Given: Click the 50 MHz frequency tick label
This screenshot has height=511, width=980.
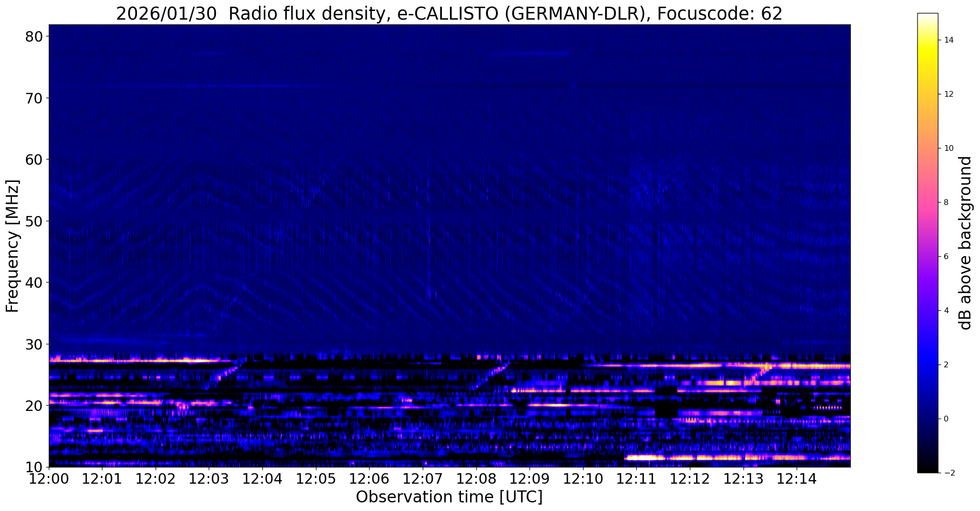Looking at the screenshot, I should [34, 221].
